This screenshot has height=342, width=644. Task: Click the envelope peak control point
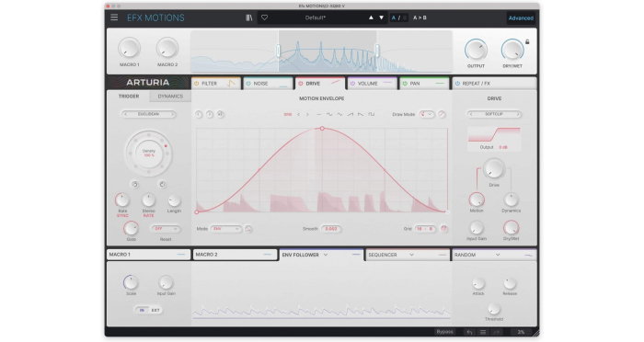322,129
